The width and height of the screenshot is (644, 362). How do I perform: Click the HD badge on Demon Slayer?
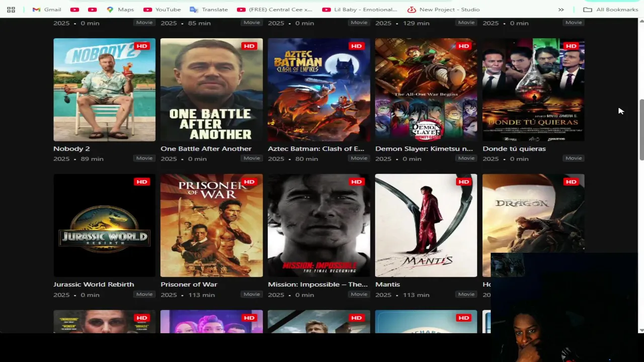463,46
